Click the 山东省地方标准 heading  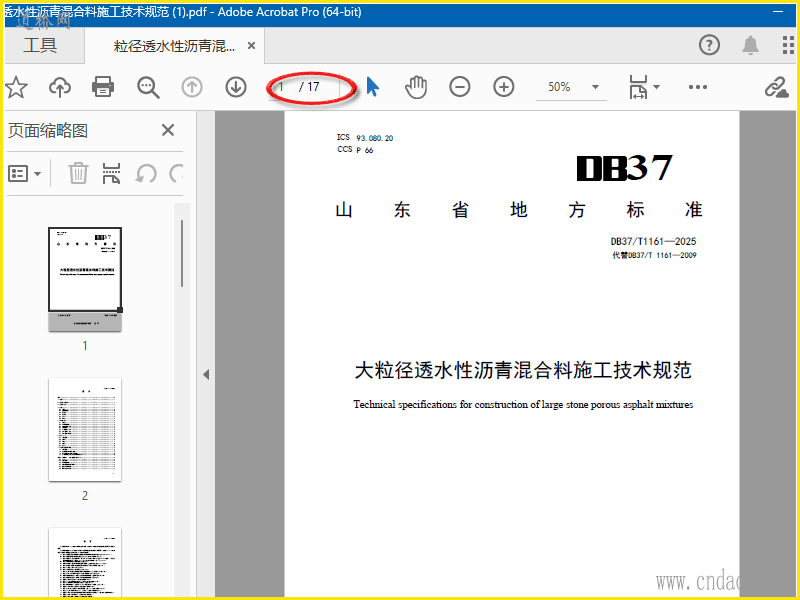[519, 210]
